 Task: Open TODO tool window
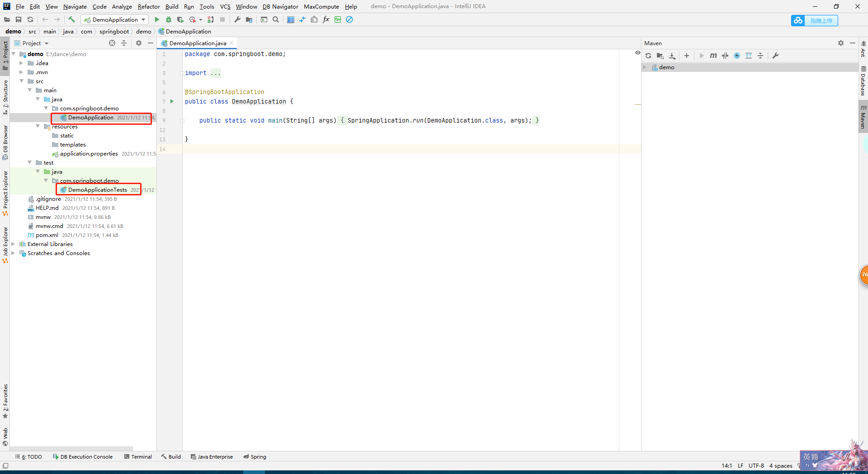[x=28, y=457]
